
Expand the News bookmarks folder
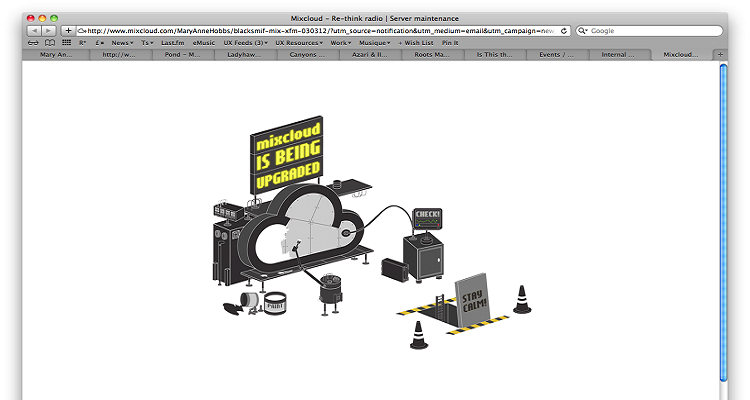pos(122,43)
